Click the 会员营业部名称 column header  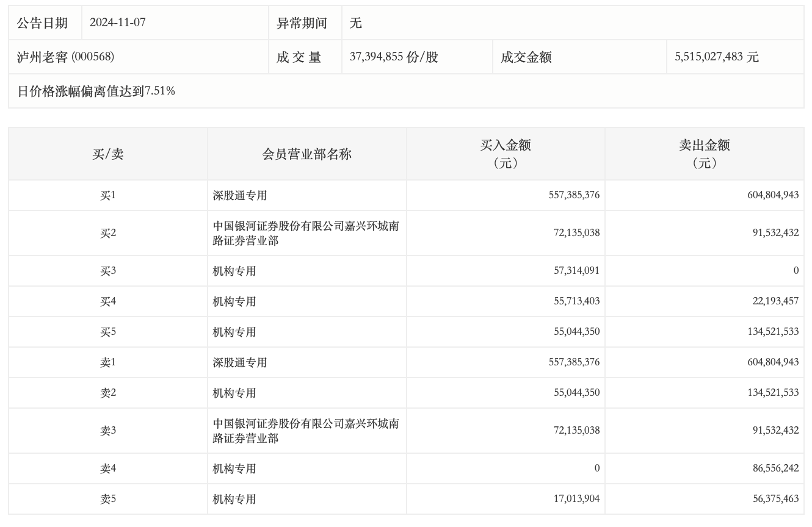(x=306, y=154)
